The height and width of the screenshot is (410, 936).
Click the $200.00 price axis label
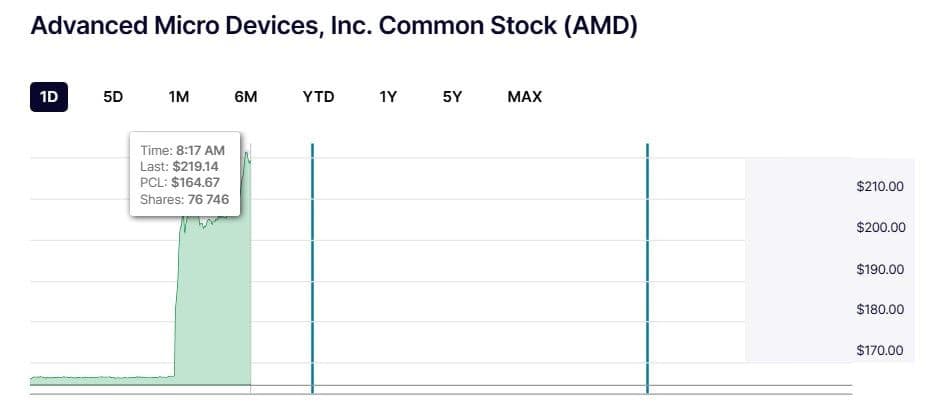point(880,227)
